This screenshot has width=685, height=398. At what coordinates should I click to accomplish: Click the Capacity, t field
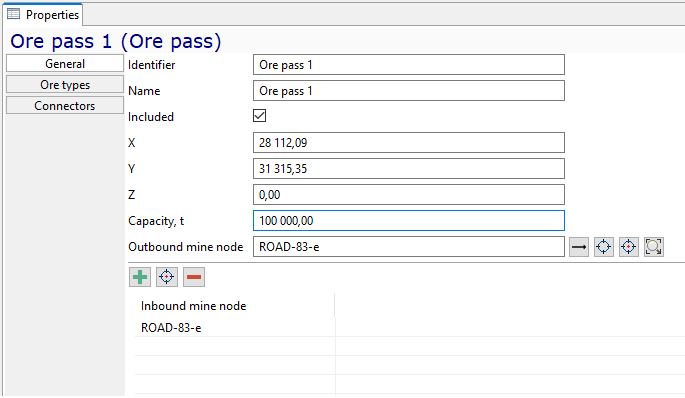(409, 221)
